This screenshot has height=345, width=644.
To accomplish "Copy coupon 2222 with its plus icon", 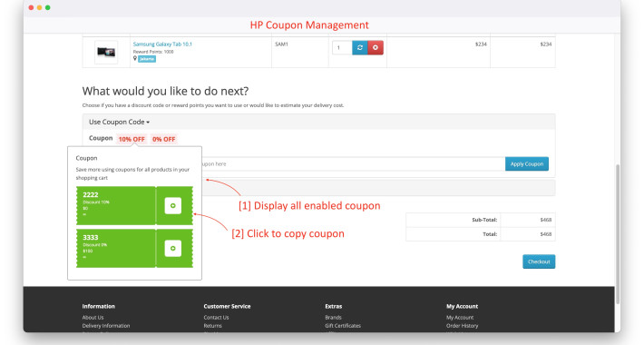I will [173, 205].
